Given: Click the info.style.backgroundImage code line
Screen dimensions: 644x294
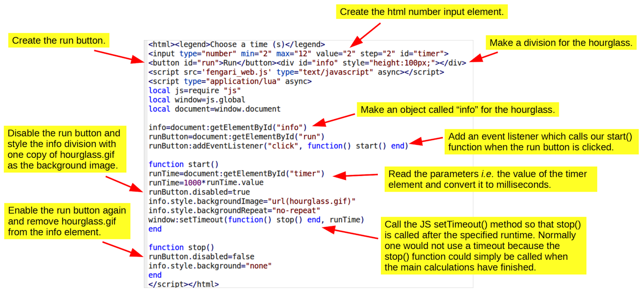Looking at the screenshot, I should tap(252, 201).
